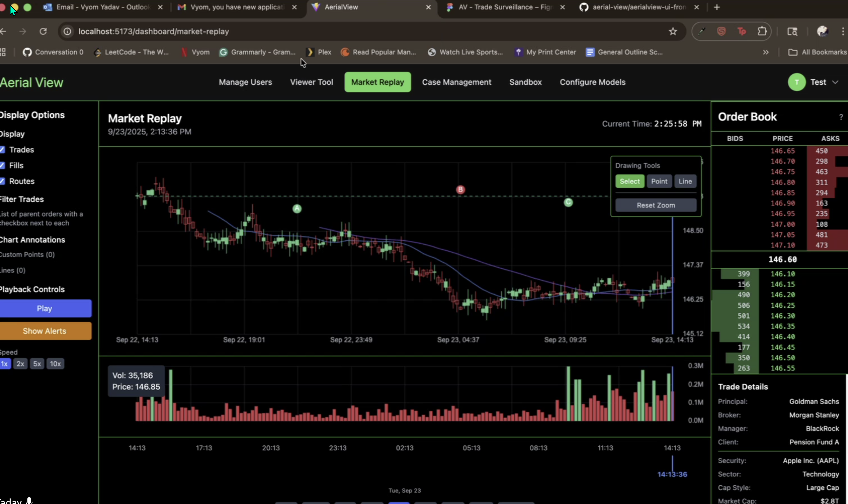Open the Grammarly bookmark
The image size is (848, 504).
(257, 52)
